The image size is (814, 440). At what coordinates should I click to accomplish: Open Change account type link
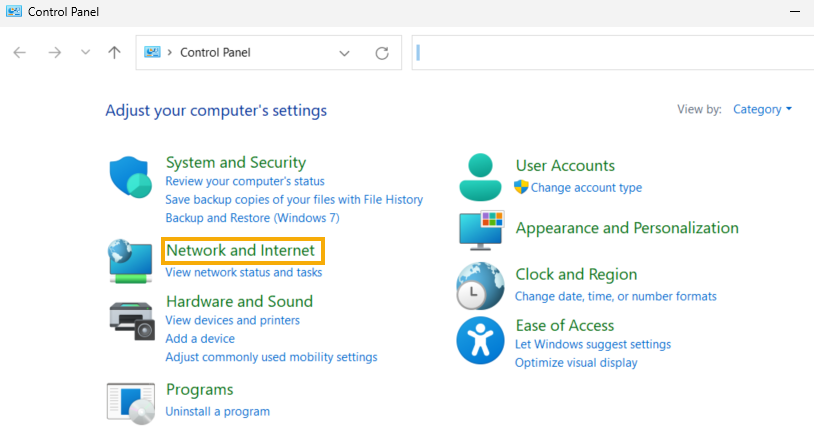(586, 187)
